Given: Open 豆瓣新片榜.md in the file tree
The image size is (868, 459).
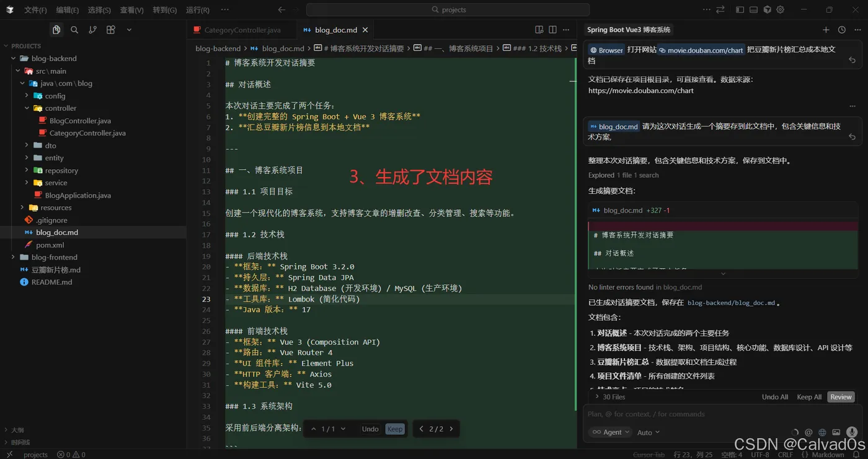Looking at the screenshot, I should tap(56, 269).
